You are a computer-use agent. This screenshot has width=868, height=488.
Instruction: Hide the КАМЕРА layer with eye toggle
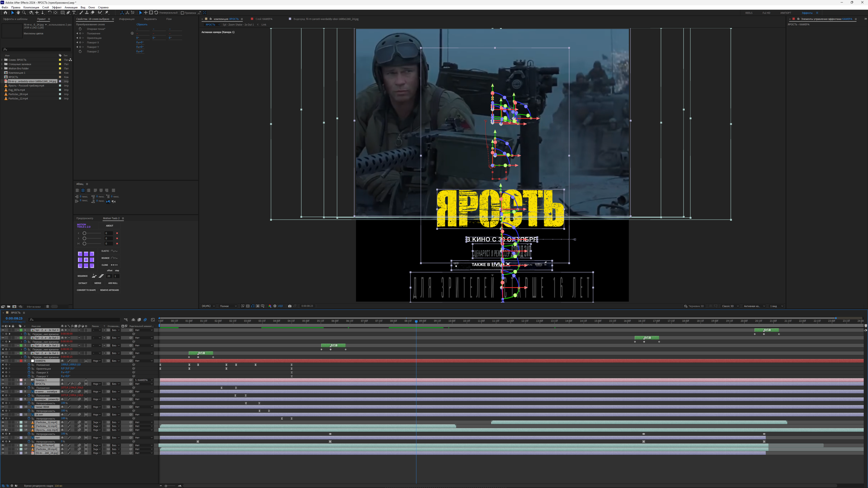point(3,361)
